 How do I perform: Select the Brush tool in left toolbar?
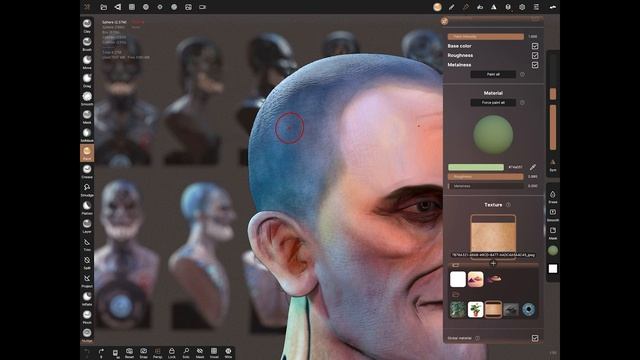click(87, 44)
